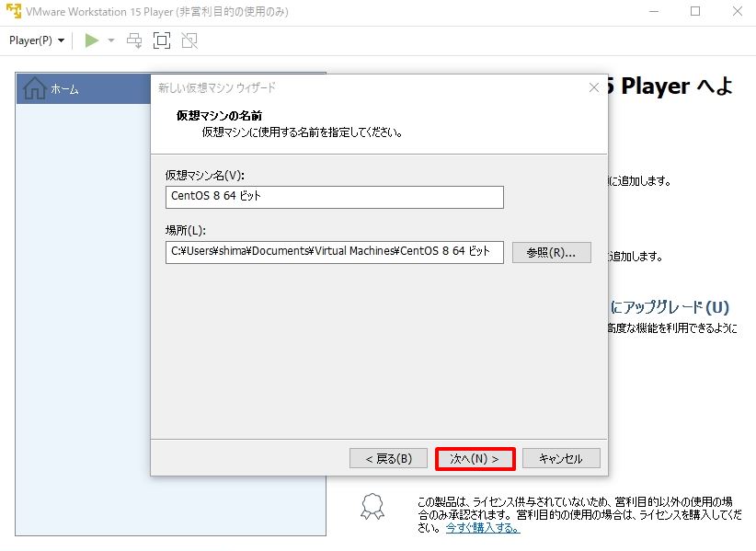Viewport: 756px width, 551px height.
Task: Minimize the VMware Workstation Player window
Action: (654, 11)
